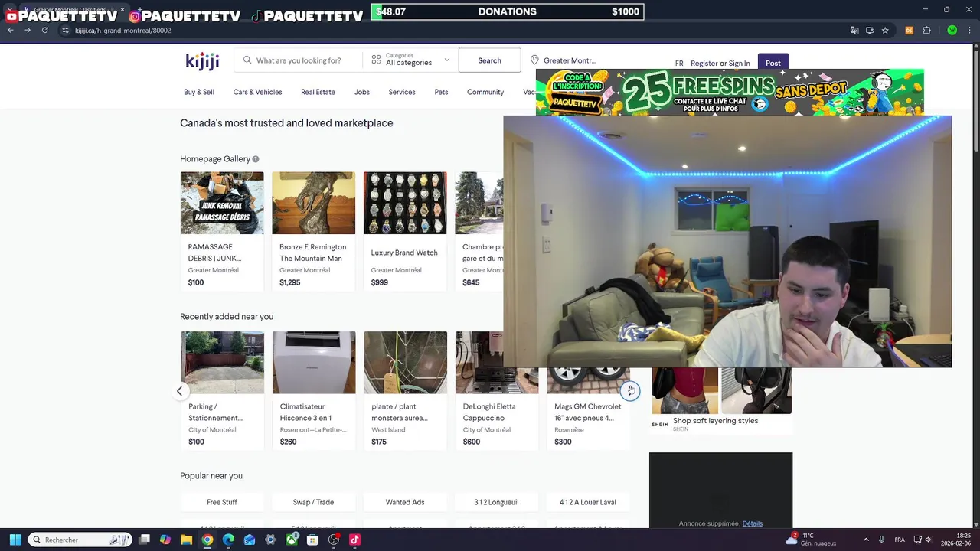Open the Mail app on the taskbar
Image resolution: width=980 pixels, height=551 pixels.
click(x=250, y=540)
